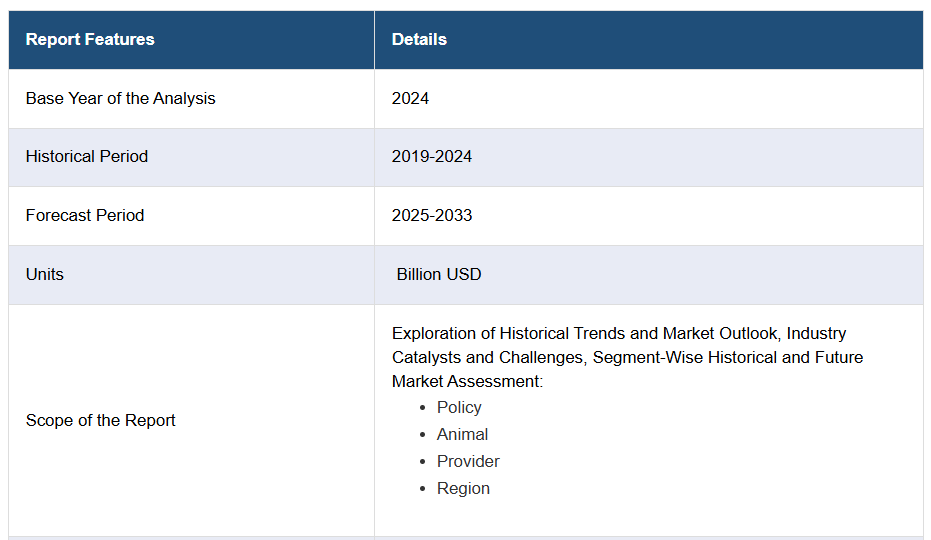Select the Units row label
This screenshot has height=540, width=931.
[45, 274]
